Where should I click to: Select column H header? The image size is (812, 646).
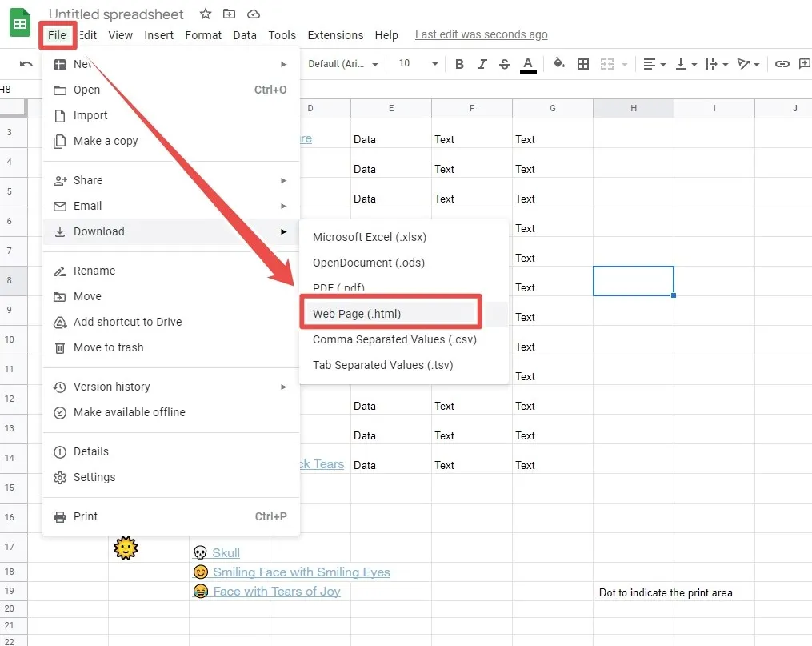634,108
